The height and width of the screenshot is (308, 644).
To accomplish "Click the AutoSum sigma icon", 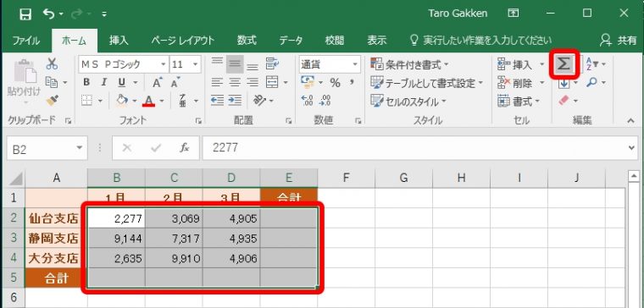I will [x=563, y=64].
